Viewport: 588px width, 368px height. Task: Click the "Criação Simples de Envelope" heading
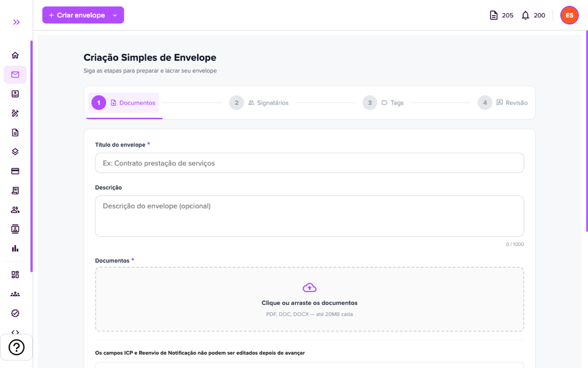pos(150,57)
